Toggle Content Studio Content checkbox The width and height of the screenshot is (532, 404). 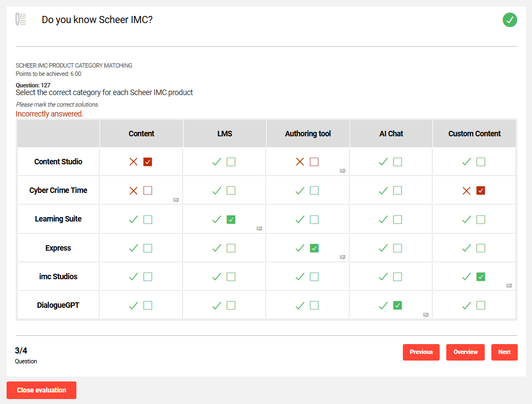coord(148,162)
